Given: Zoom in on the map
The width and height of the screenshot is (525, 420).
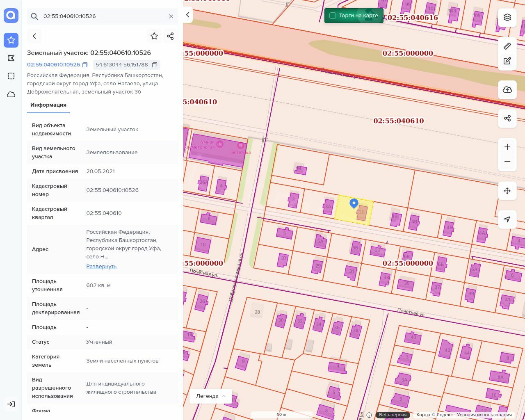Looking at the screenshot, I should pos(507,147).
